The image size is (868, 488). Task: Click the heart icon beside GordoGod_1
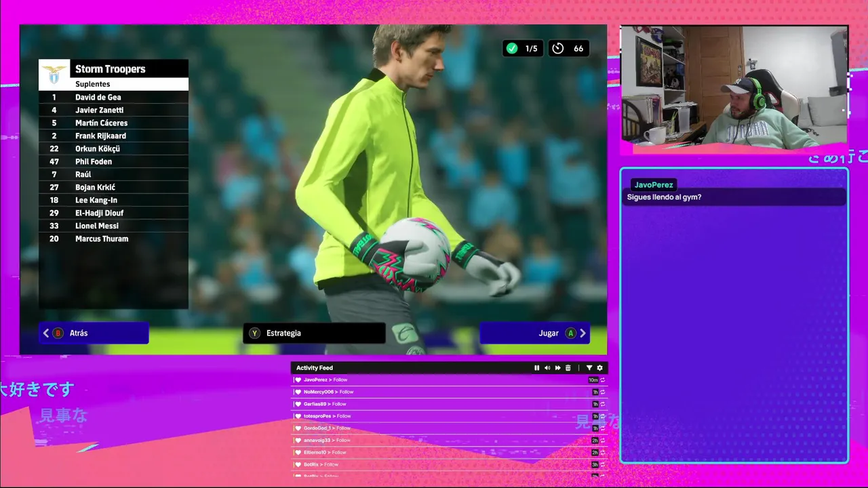coord(298,428)
